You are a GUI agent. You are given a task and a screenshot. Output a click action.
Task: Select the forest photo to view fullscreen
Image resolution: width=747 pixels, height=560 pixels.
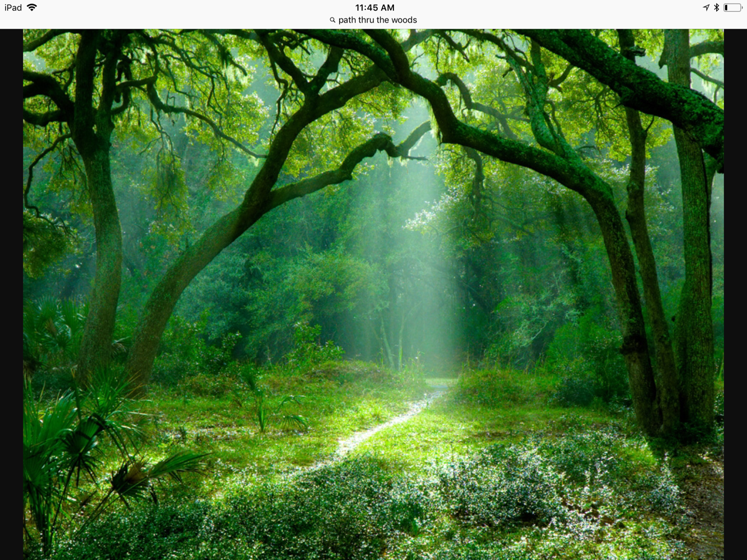coord(373,292)
